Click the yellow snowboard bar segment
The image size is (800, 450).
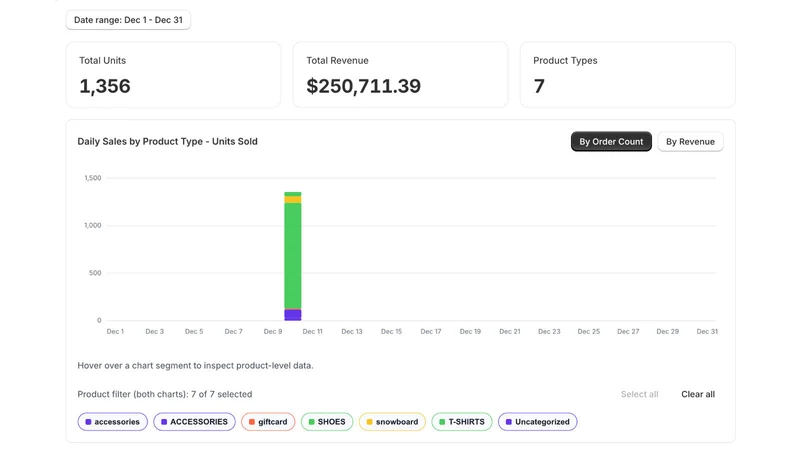tap(293, 199)
